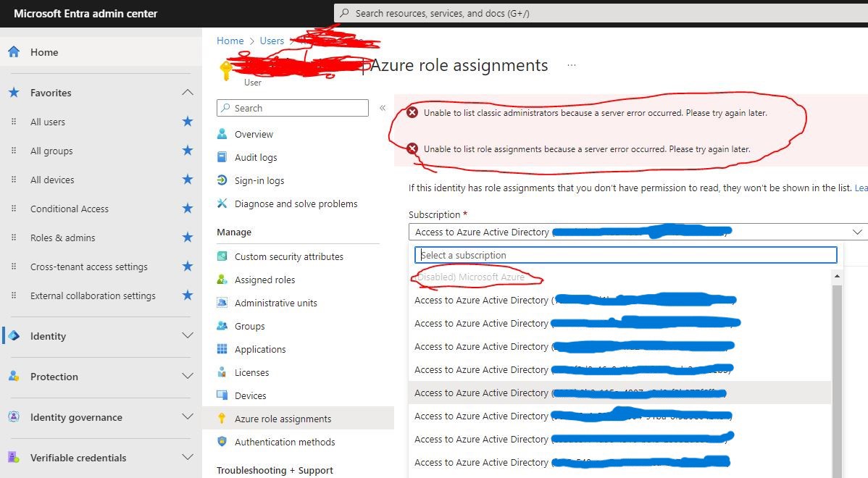Select the Devices blade for this user
Viewport: 868px width, 478px height.
coord(251,395)
